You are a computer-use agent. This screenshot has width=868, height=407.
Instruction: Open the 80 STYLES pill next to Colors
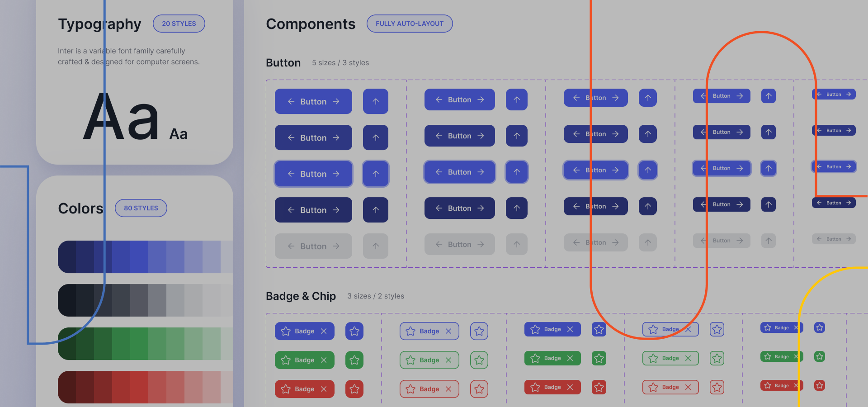coord(141,208)
